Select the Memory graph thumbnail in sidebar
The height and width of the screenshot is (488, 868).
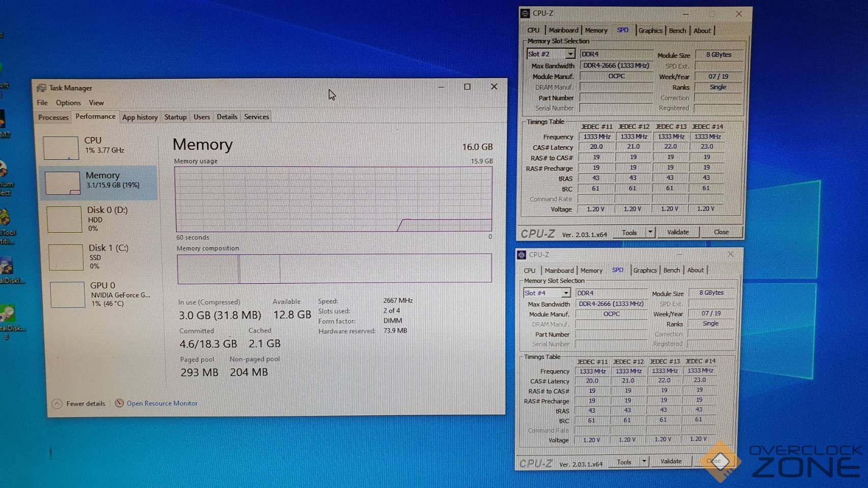point(63,183)
